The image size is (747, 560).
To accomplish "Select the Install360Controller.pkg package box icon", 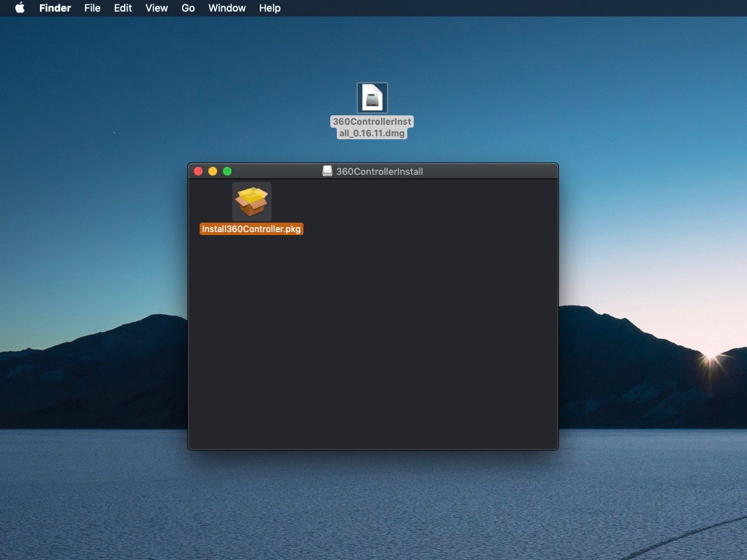I will (x=251, y=201).
